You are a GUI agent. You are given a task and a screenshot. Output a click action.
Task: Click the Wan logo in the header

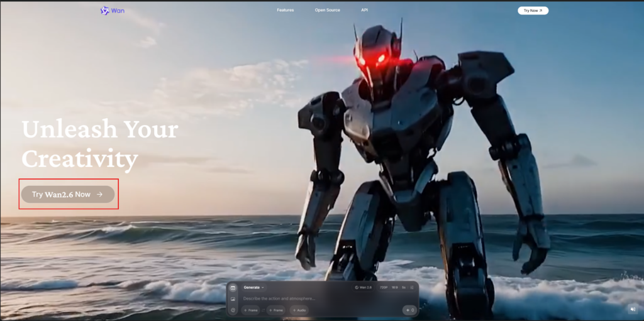pos(113,11)
